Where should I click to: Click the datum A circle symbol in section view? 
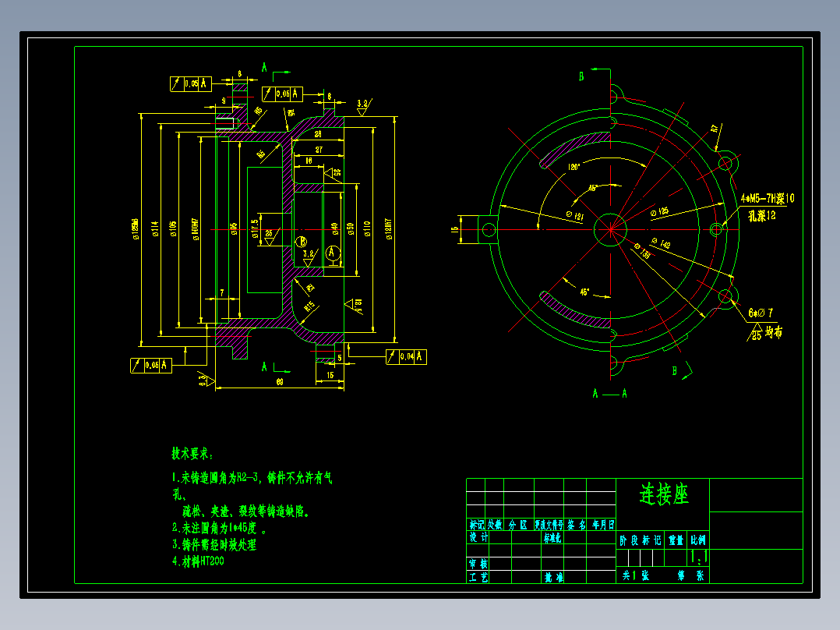pyautogui.click(x=332, y=253)
